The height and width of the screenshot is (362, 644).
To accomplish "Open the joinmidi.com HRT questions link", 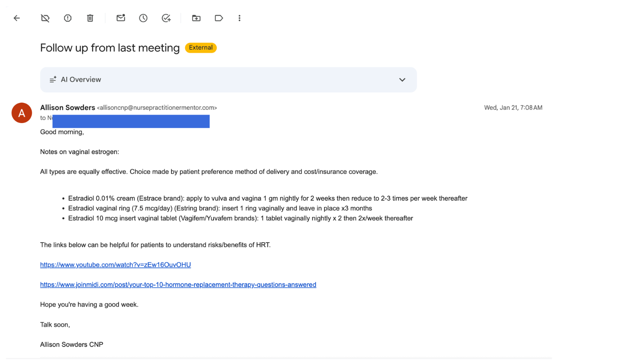I will (x=178, y=285).
